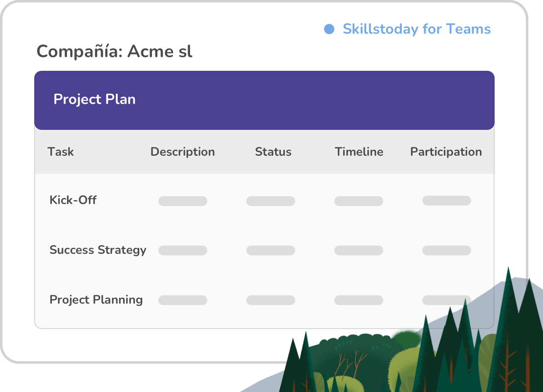This screenshot has width=543, height=392.
Task: Click the Timeline column header
Action: point(359,151)
